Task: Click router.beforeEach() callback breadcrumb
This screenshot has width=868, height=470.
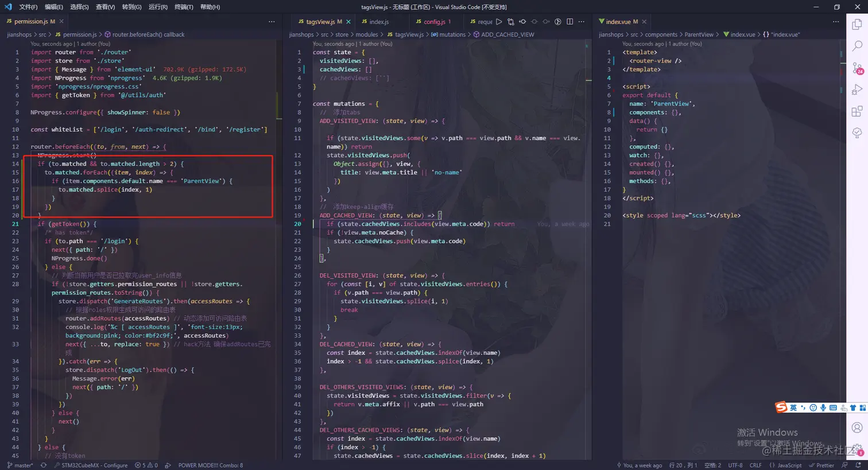Action: pos(148,34)
